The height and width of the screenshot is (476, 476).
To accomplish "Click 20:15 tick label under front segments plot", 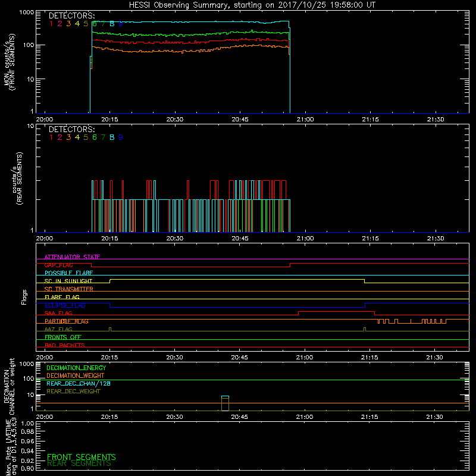I will (x=109, y=120).
